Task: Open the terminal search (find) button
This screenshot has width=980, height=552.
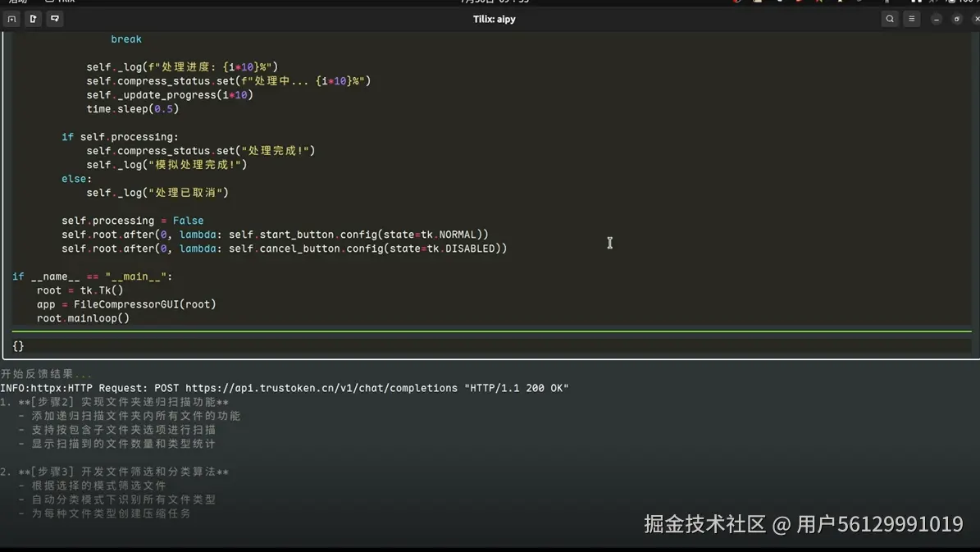Action: tap(889, 19)
